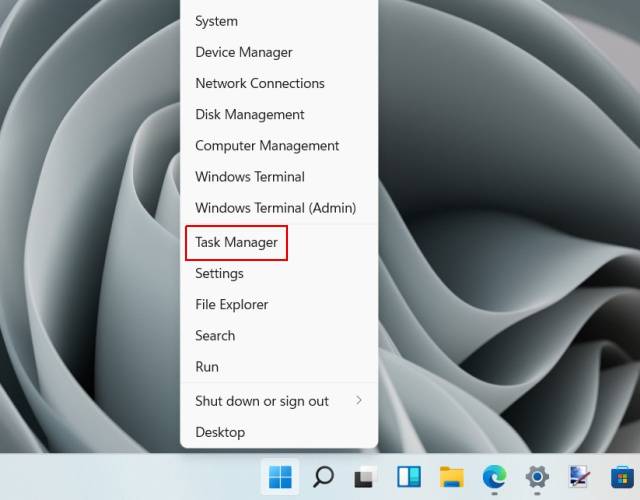Open Windows Terminal (Admin)

279,208
